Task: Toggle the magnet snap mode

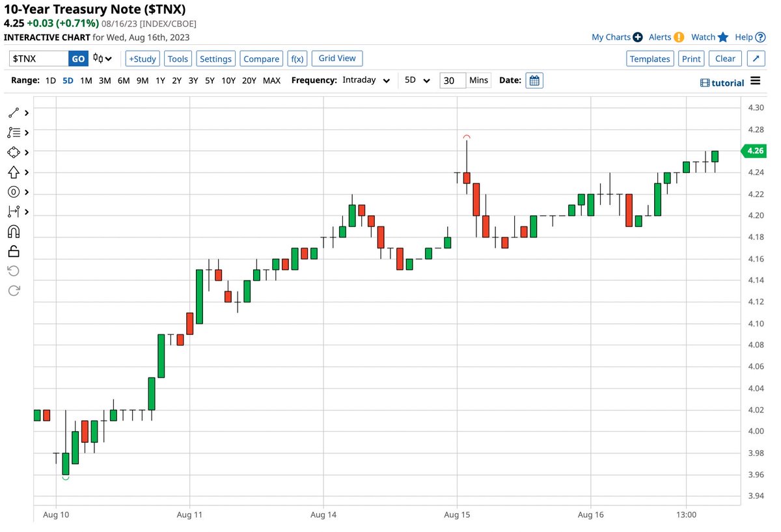Action: coord(14,232)
